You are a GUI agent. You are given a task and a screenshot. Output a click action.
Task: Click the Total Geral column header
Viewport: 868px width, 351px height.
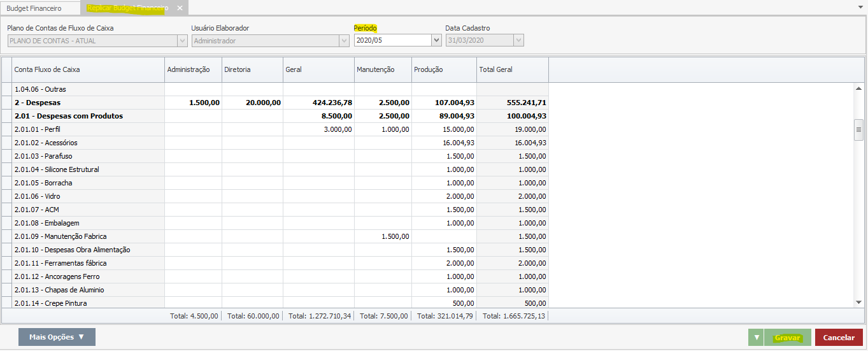click(x=512, y=69)
